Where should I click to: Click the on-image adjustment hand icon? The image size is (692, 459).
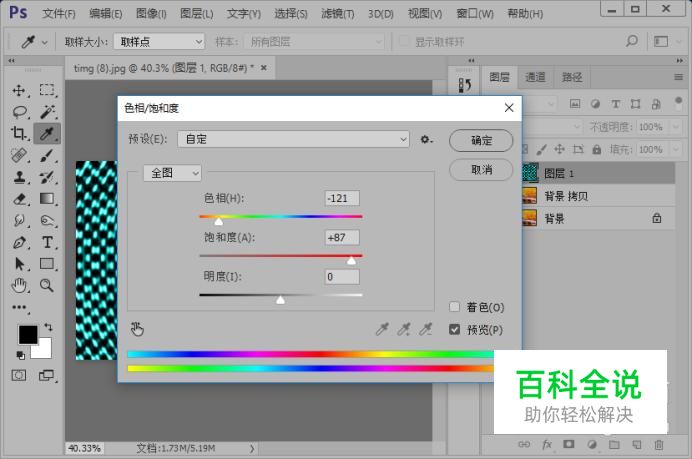coord(138,328)
